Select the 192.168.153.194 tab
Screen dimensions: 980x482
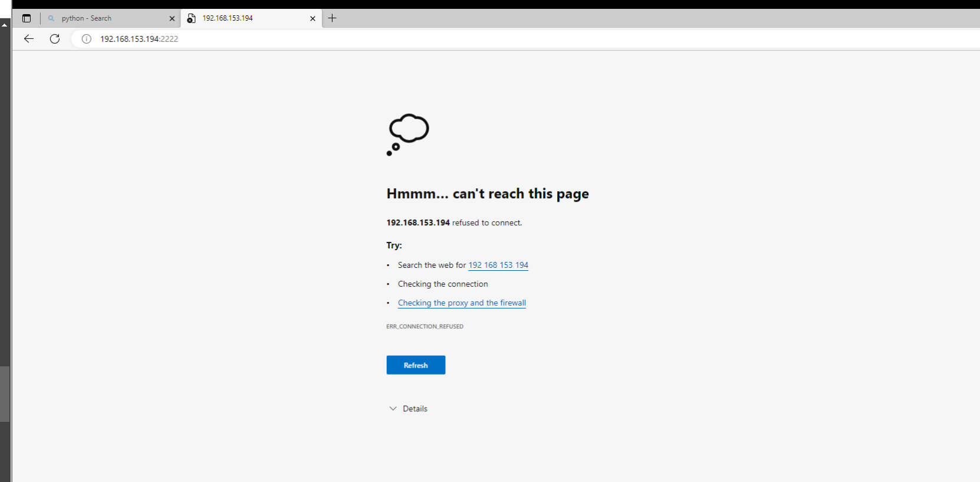(251, 18)
